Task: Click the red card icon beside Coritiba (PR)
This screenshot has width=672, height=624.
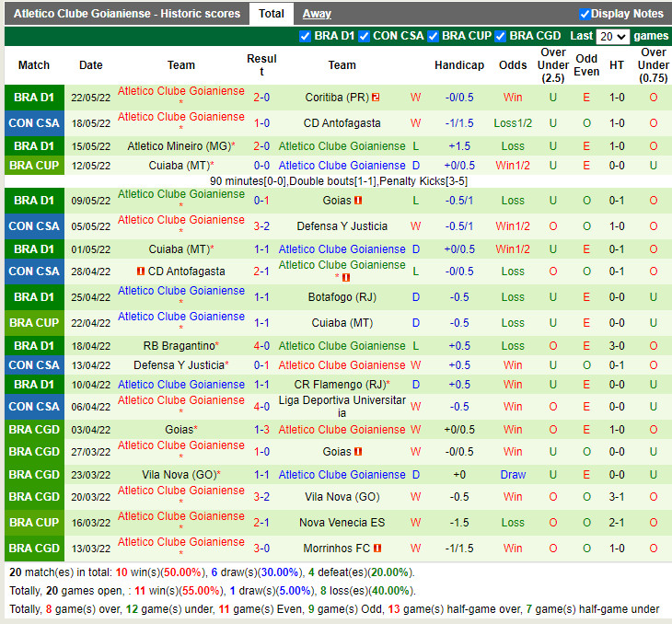Action: coord(376,98)
